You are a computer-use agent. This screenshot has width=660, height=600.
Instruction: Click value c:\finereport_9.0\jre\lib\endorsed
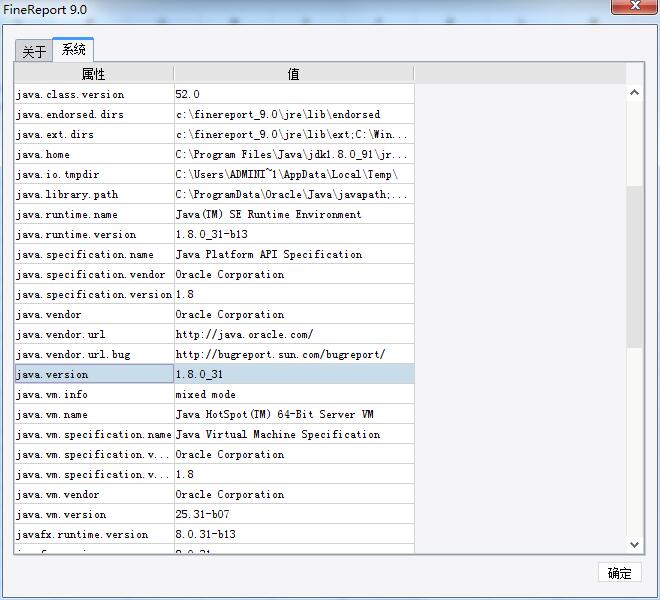(x=294, y=114)
